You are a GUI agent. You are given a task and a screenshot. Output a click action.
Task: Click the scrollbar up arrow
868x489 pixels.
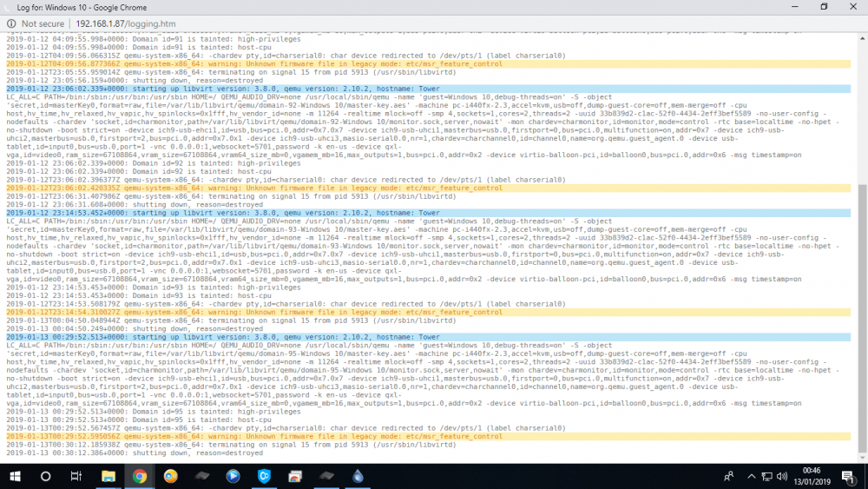pos(863,38)
